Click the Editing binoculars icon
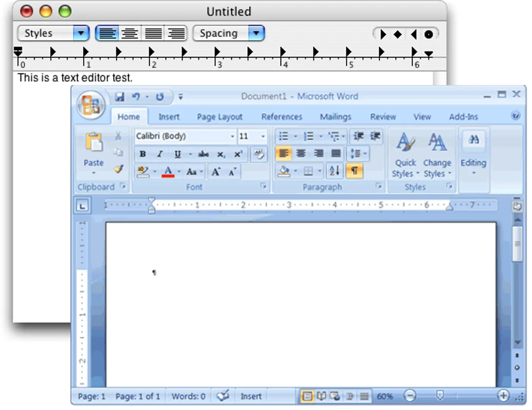Screen dimensions: 532x410 coord(474,139)
